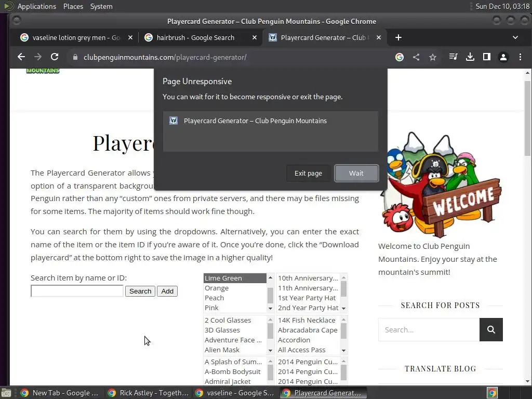Select Abracadabra Cape in neck list

[309, 330]
